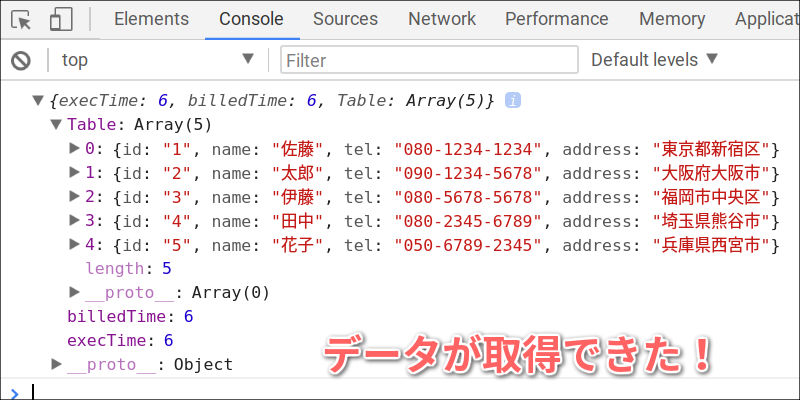Click the name value "花子"

298,245
